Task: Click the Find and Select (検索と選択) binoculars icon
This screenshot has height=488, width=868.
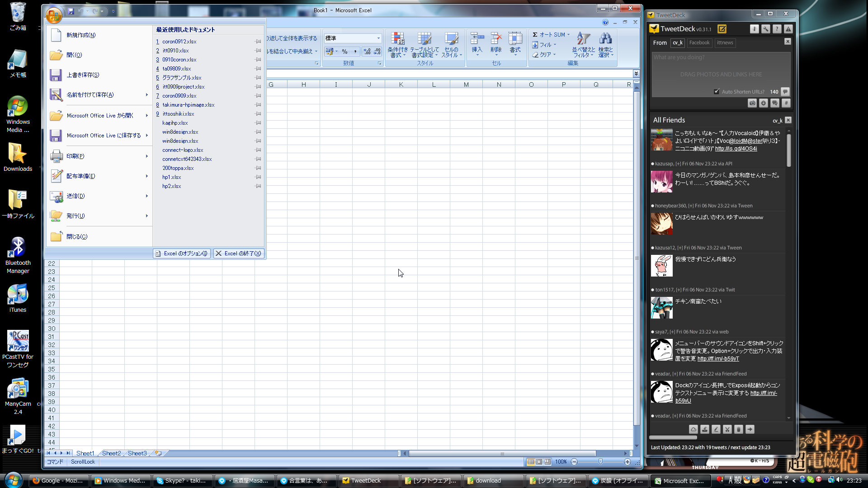Action: 605,45
